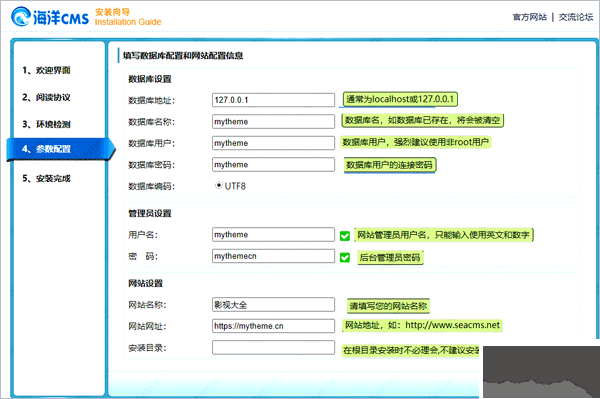This screenshot has height=399, width=600.
Task: Click the 填写数据库配置和网站配置信息 title
Action: tap(183, 56)
